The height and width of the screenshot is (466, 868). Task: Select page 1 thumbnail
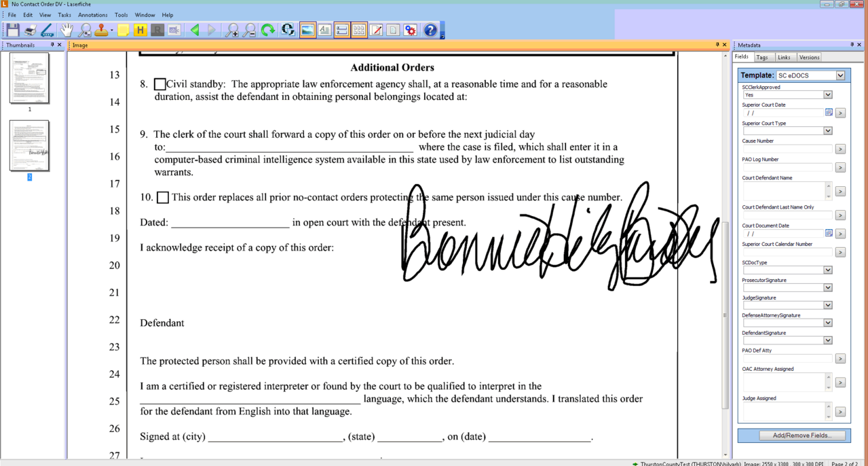29,78
